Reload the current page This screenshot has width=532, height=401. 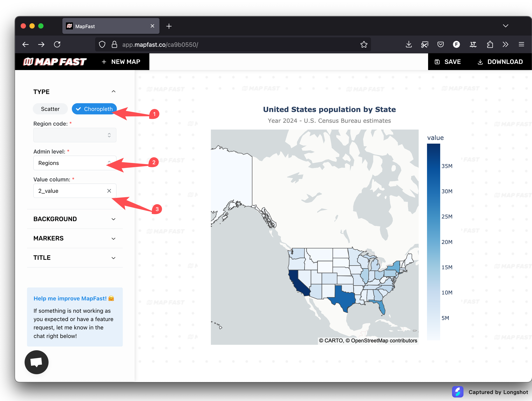point(57,45)
